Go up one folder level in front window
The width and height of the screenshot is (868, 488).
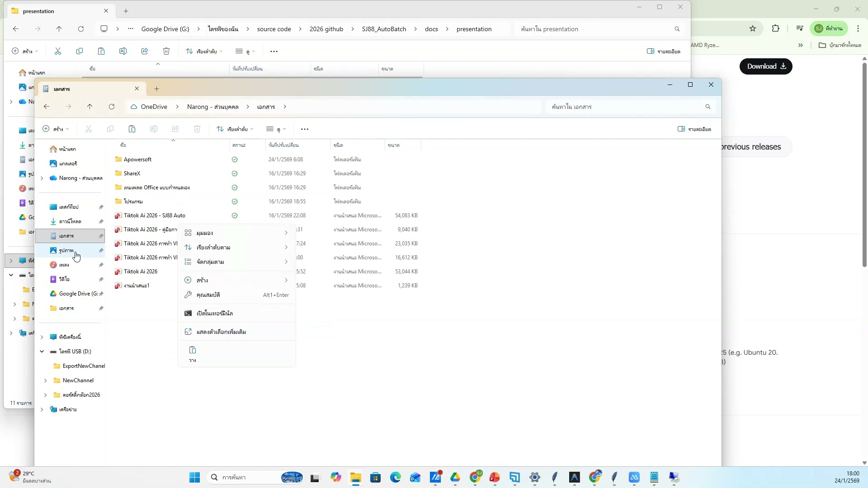[x=90, y=107]
